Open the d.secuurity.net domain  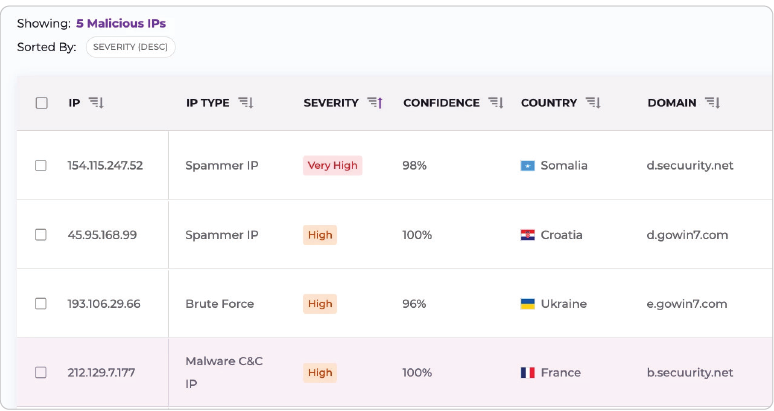coord(690,166)
